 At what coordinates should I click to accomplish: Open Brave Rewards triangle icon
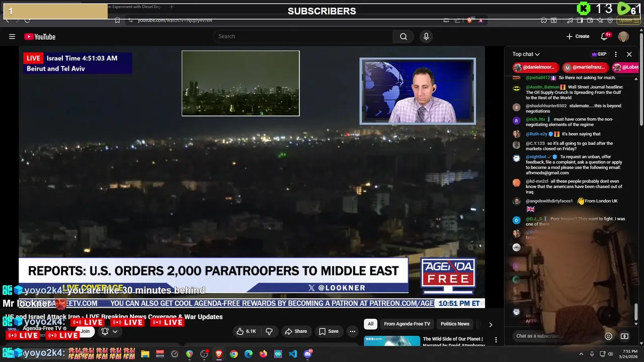(x=480, y=20)
